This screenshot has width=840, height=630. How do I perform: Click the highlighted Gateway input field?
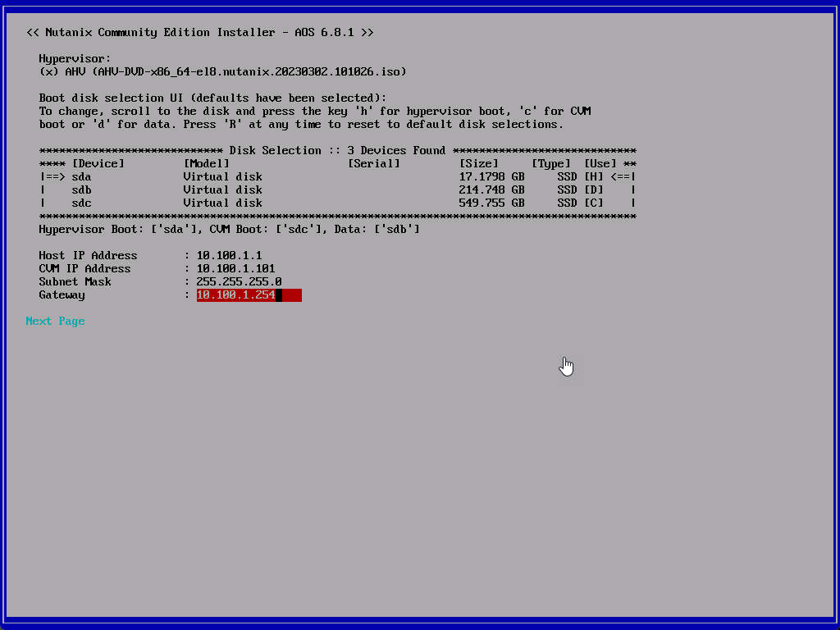[x=249, y=294]
